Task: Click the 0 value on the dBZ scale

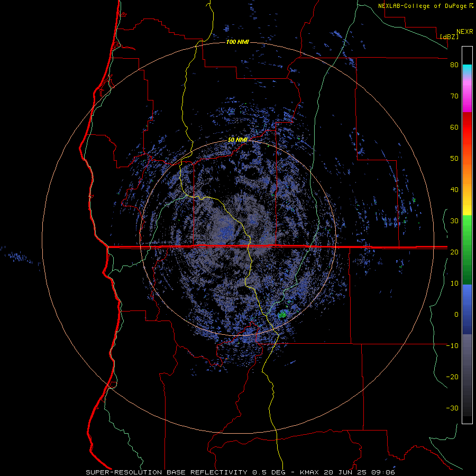Action: (456, 315)
